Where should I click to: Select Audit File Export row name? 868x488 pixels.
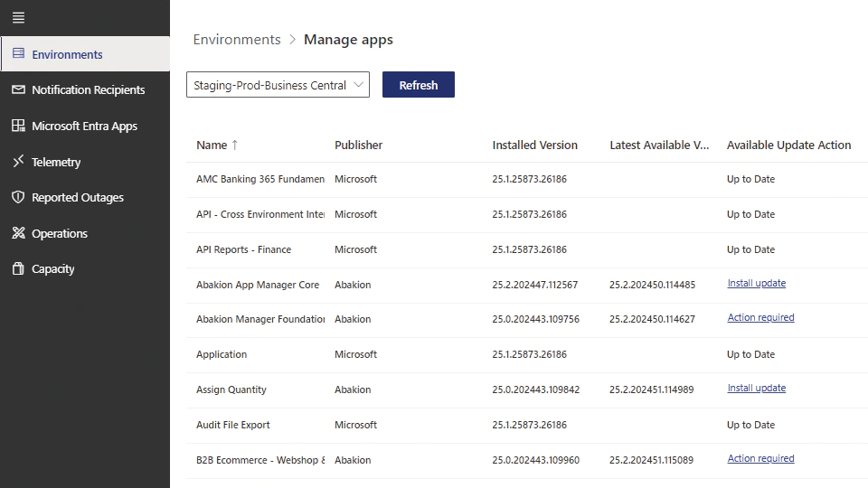pyautogui.click(x=233, y=425)
